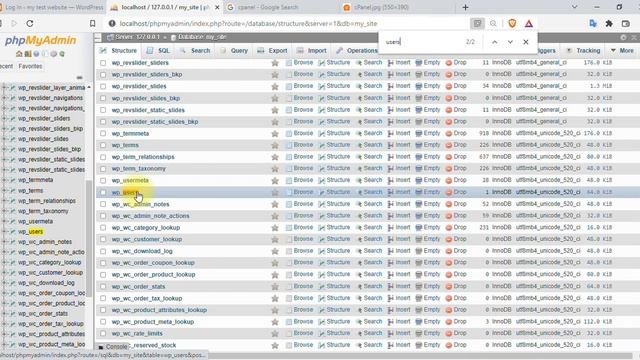Open the Import tab
The image size is (640, 360).
coord(312,51)
